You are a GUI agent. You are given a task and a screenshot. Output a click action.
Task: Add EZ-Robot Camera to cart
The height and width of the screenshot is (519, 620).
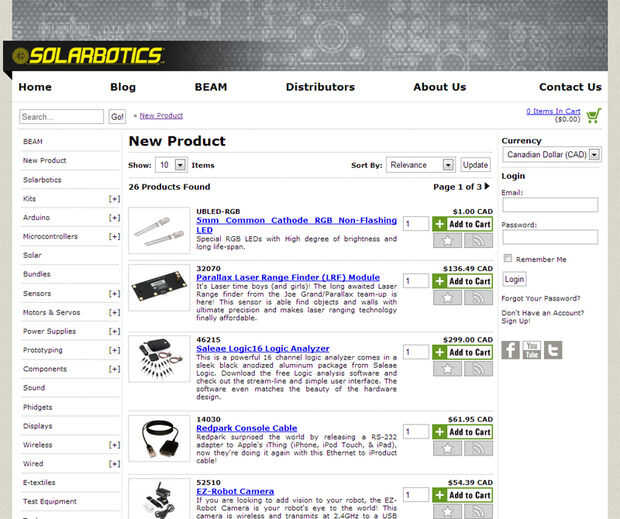(463, 495)
